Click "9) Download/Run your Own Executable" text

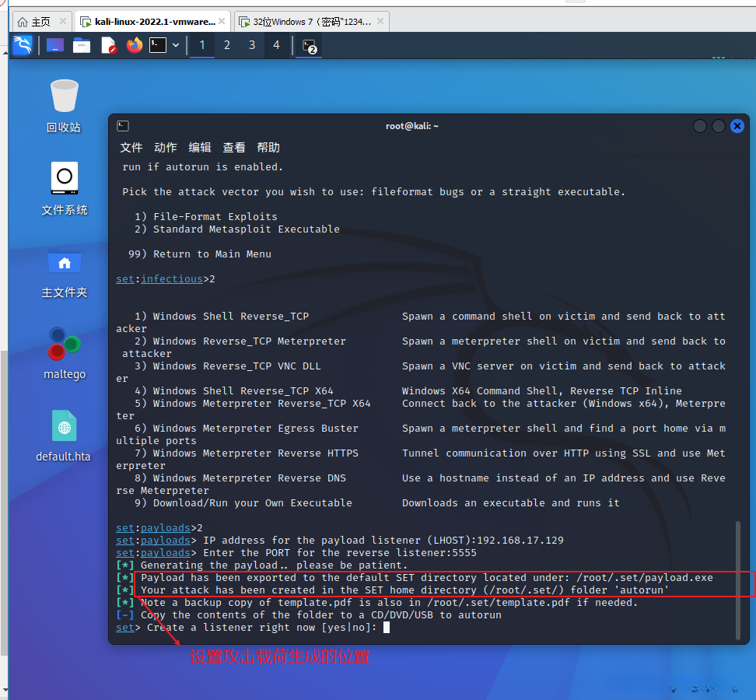pos(243,503)
